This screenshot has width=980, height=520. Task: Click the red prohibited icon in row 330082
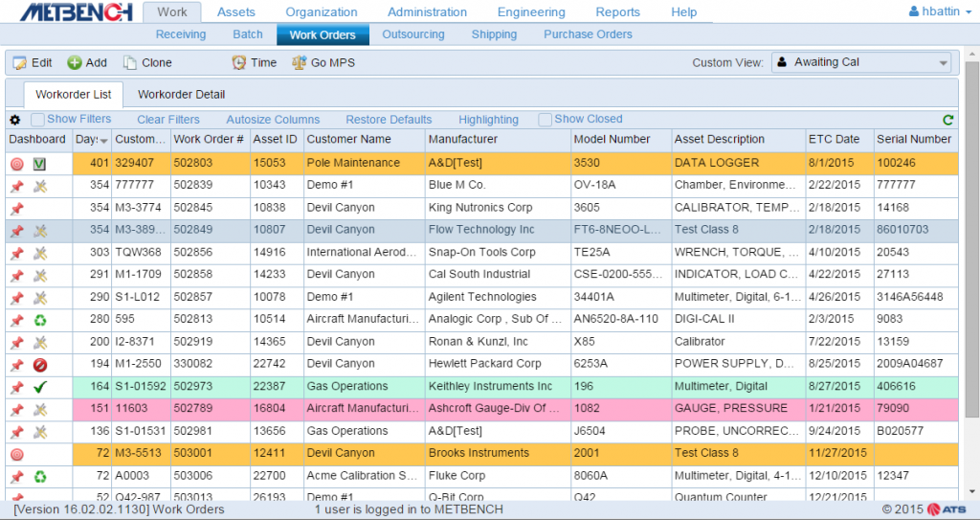40,365
